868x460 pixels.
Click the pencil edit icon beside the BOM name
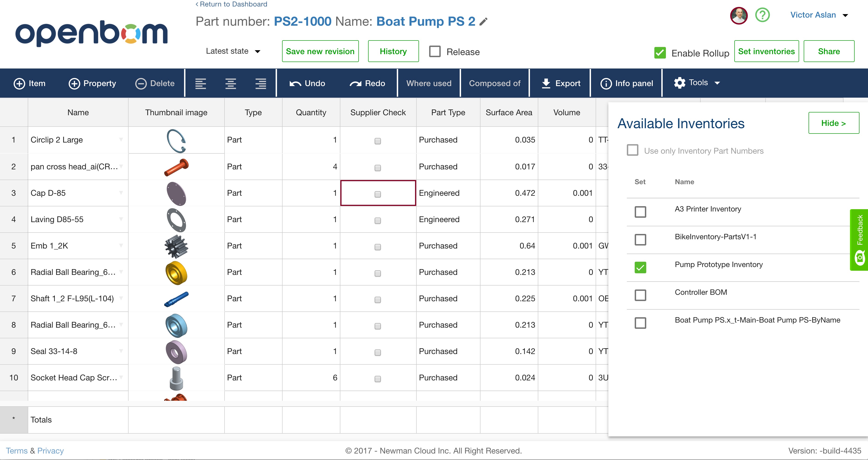click(483, 22)
